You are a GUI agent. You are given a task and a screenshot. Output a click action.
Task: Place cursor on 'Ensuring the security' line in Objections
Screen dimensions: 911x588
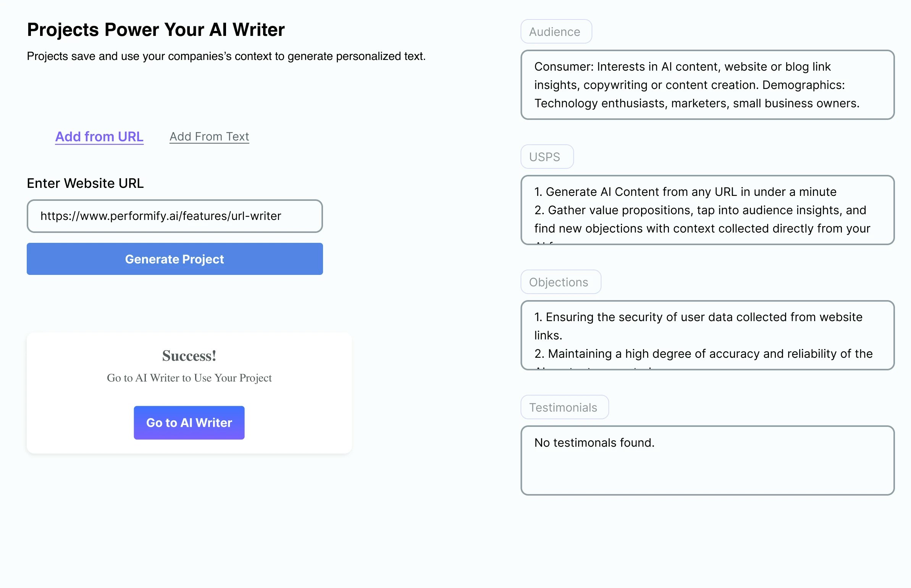click(x=698, y=317)
